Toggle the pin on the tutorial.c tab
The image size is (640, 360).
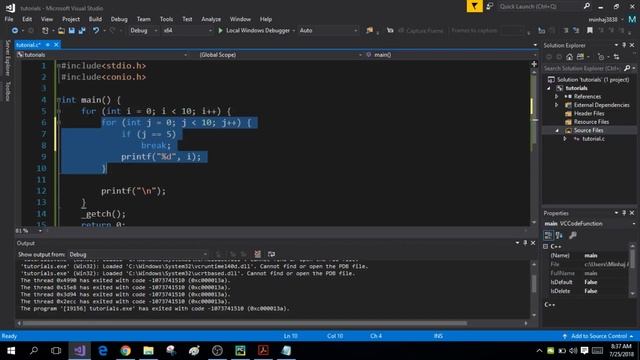click(x=48, y=44)
